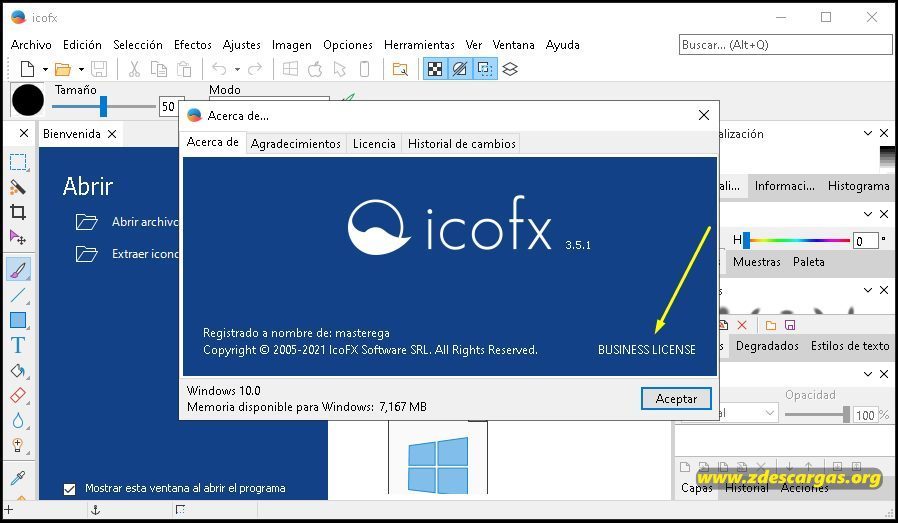The width and height of the screenshot is (898, 523).
Task: Click the Windows icon toolbar button
Action: [x=290, y=69]
